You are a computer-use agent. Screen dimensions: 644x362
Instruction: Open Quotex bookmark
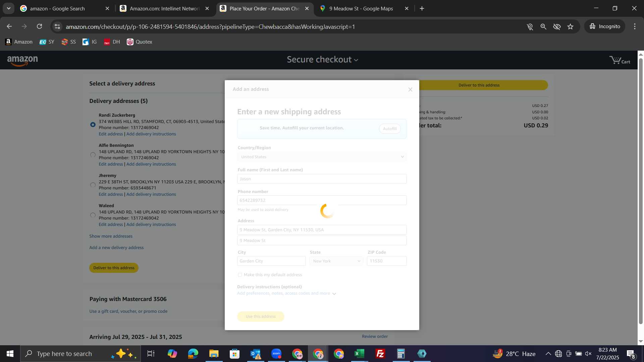(x=140, y=42)
